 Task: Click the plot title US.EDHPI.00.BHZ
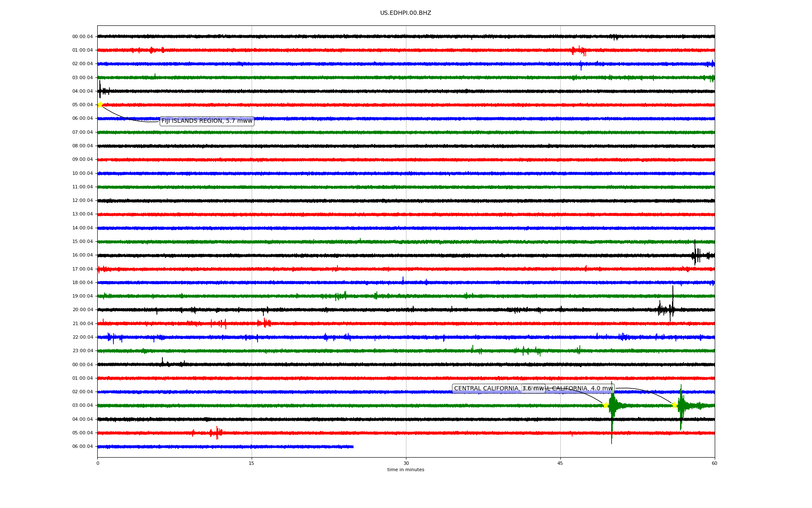pyautogui.click(x=405, y=13)
